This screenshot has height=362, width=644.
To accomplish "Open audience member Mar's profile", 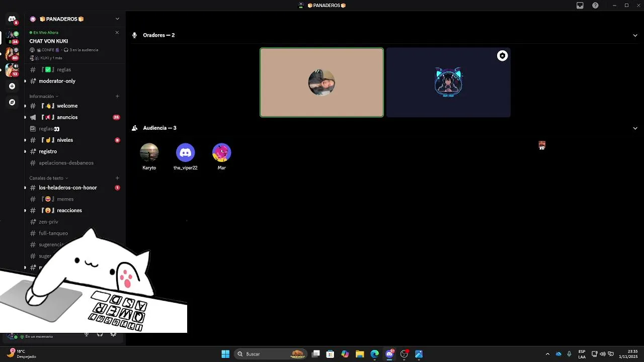I will (221, 156).
